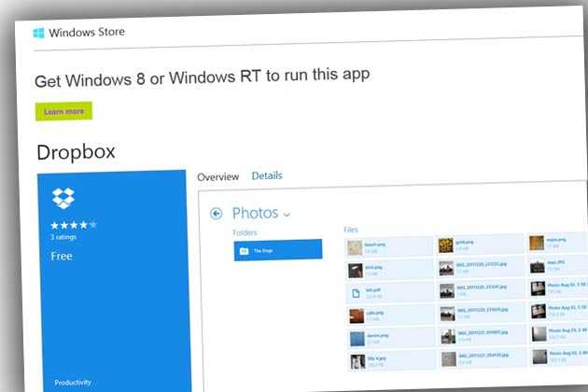Click the Windows Store logo icon

click(x=38, y=33)
